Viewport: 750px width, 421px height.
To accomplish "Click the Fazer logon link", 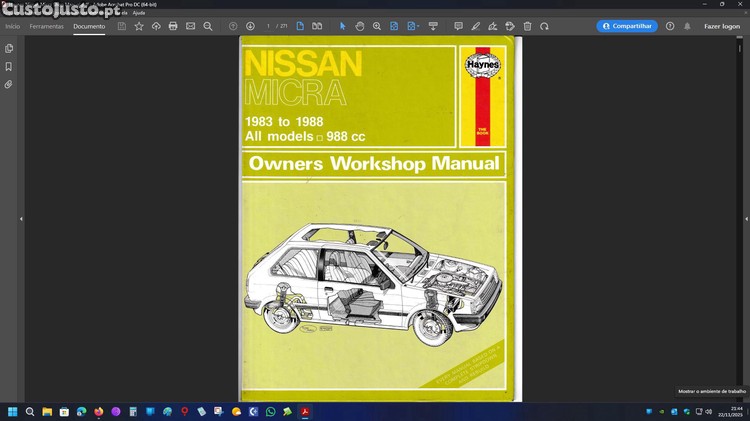I will point(722,26).
